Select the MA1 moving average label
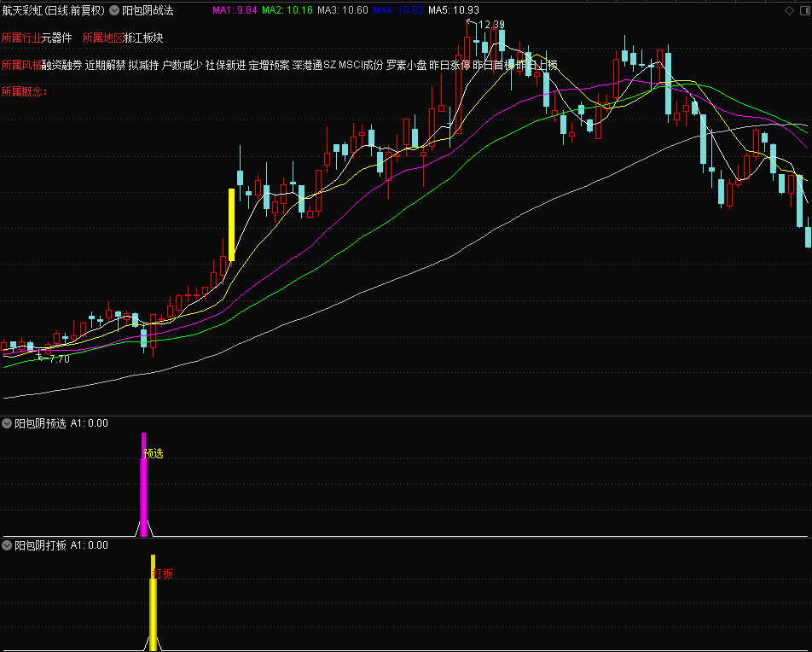Viewport: 812px width, 652px height. point(233,10)
